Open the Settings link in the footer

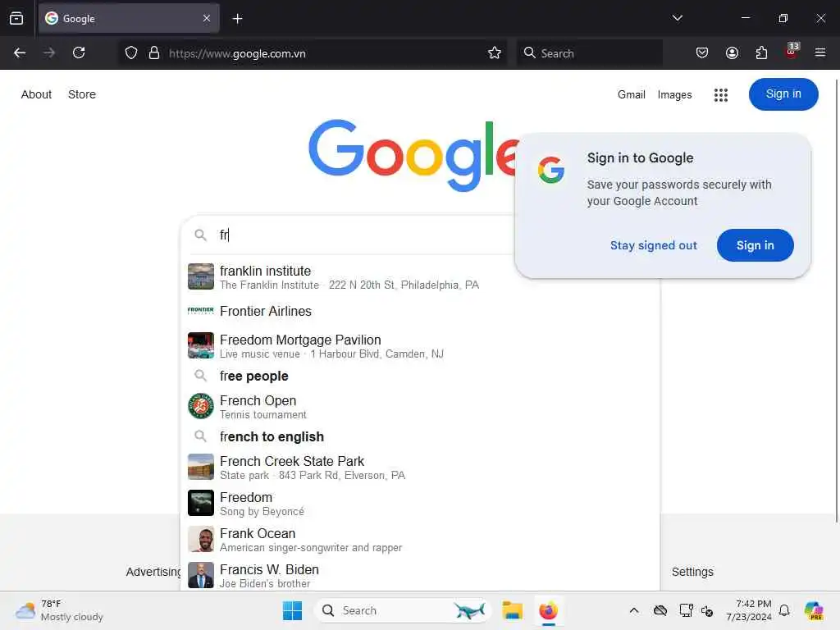tap(692, 572)
